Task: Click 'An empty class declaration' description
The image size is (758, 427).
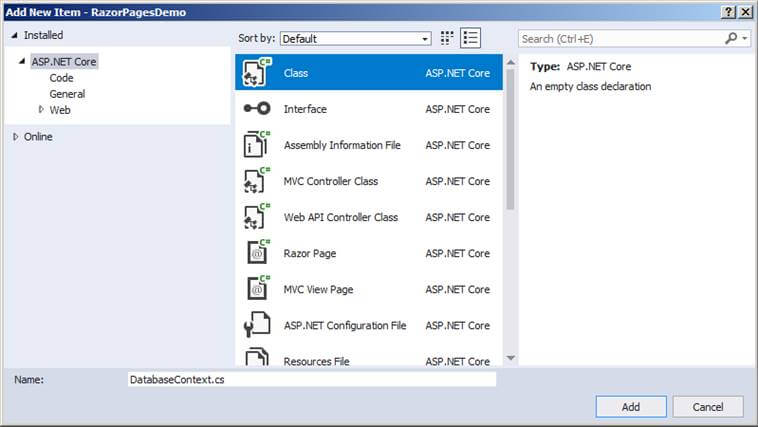Action: [590, 87]
